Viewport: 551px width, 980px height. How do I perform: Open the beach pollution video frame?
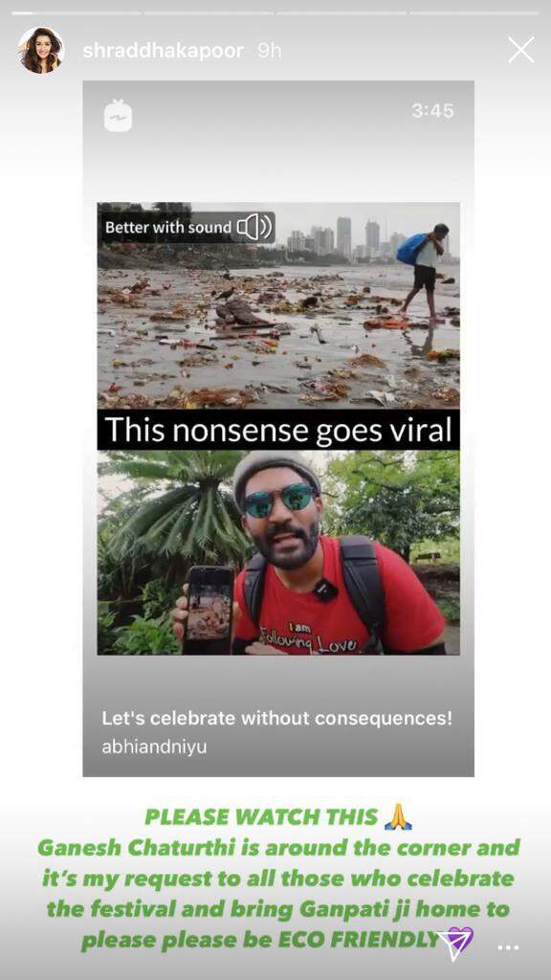[x=278, y=305]
